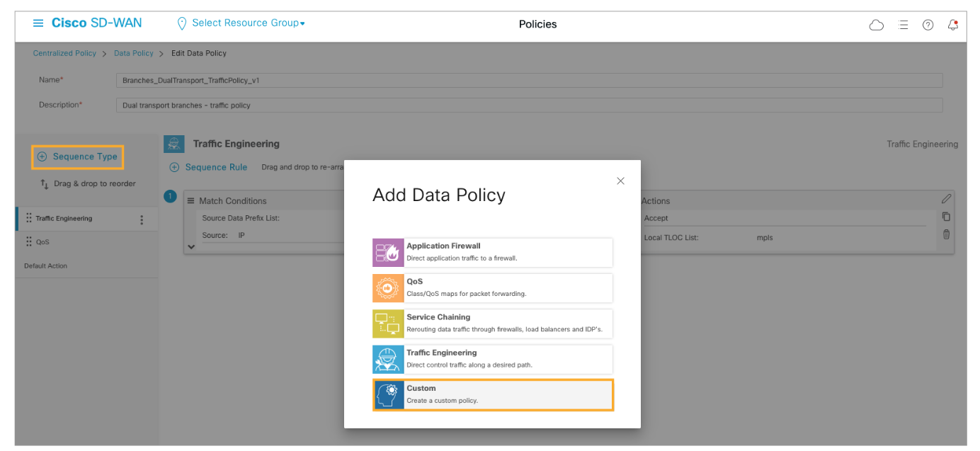Click the policy Name input field
This screenshot has height=451, width=980.
[x=528, y=81]
